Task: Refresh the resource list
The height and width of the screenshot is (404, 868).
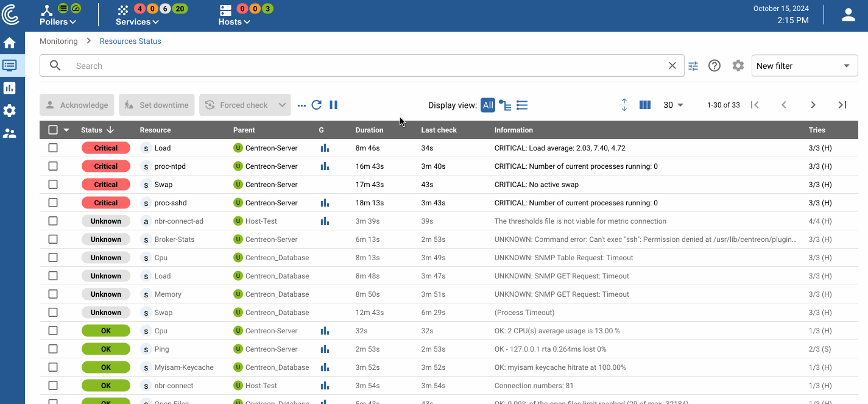Action: [317, 105]
